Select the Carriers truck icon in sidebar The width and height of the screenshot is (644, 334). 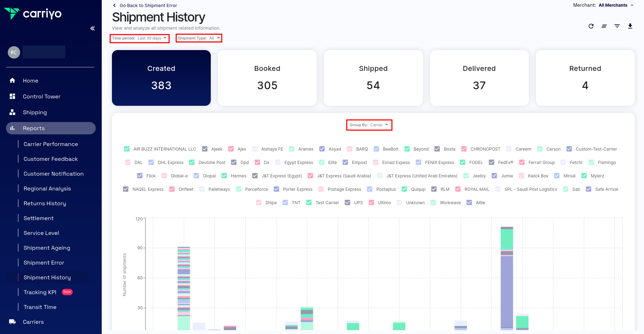tap(12, 321)
